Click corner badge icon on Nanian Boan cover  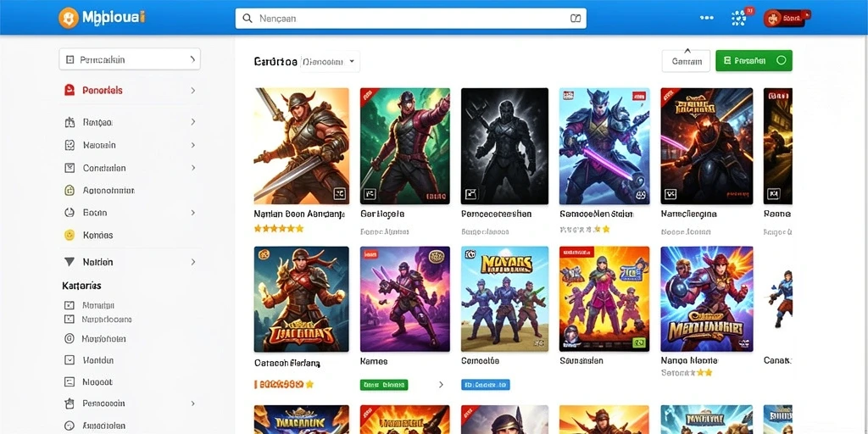pyautogui.click(x=339, y=193)
